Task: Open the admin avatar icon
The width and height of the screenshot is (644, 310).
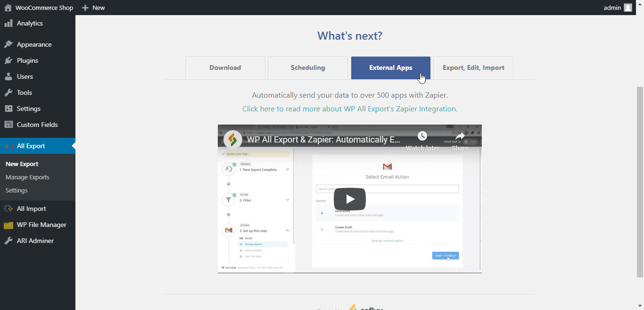Action: [628, 8]
